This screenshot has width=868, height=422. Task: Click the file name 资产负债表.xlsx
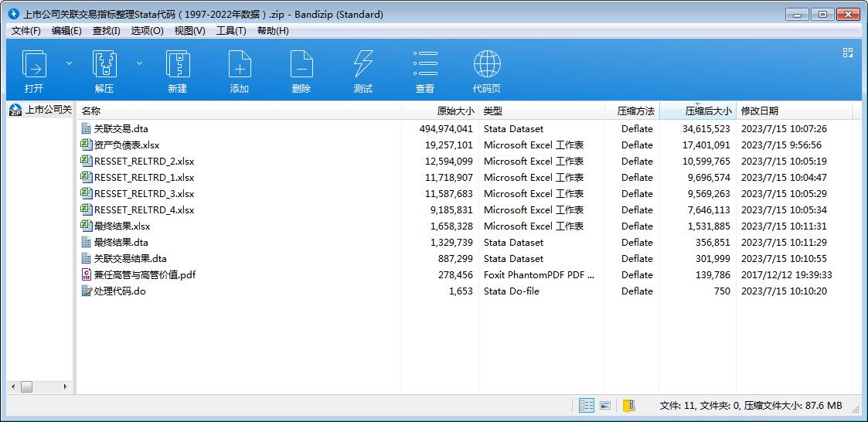tap(127, 145)
